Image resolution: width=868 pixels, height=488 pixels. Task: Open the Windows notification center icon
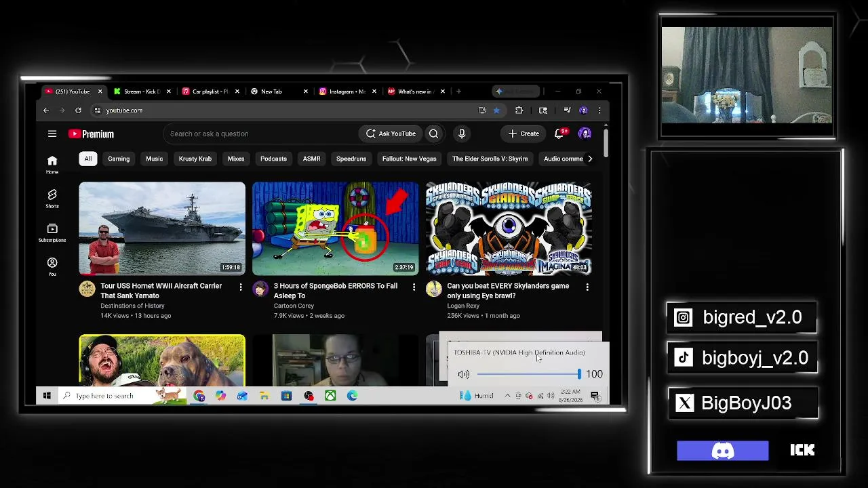(x=595, y=396)
